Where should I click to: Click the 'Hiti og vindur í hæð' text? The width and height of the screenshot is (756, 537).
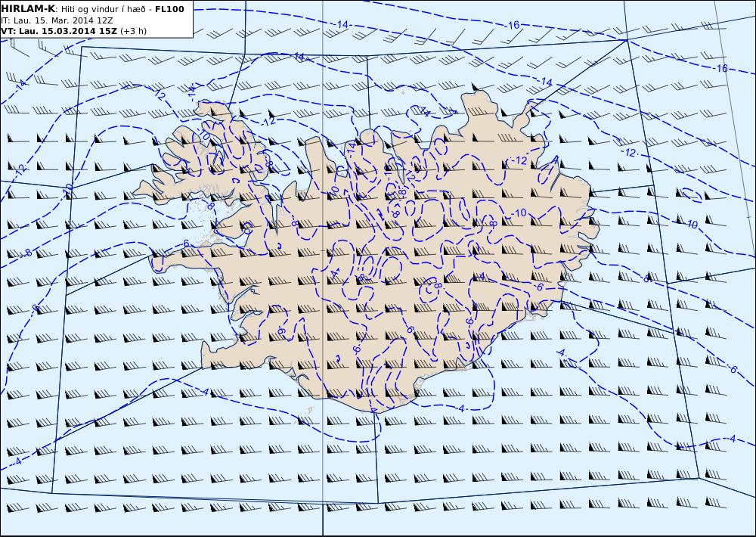point(103,9)
